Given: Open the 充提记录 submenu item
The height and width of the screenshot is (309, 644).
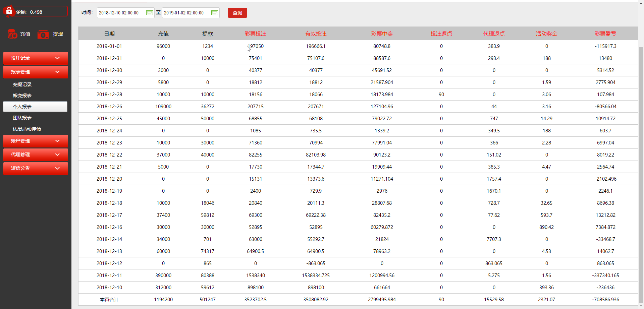Looking at the screenshot, I should (x=22, y=84).
